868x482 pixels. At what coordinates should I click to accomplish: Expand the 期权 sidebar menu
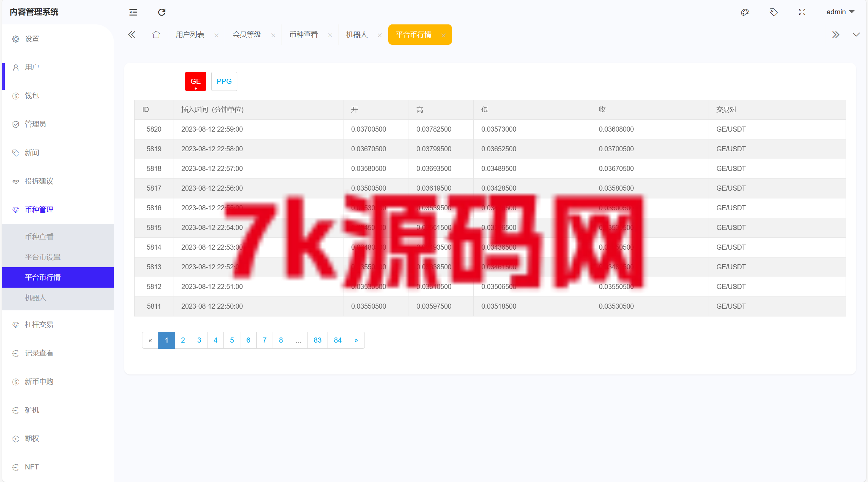(58, 439)
